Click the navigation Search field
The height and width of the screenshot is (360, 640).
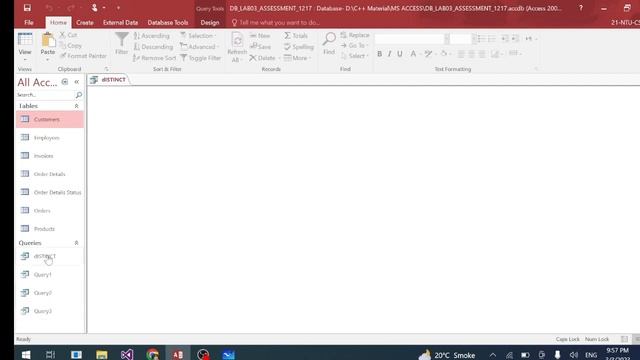tap(45, 95)
